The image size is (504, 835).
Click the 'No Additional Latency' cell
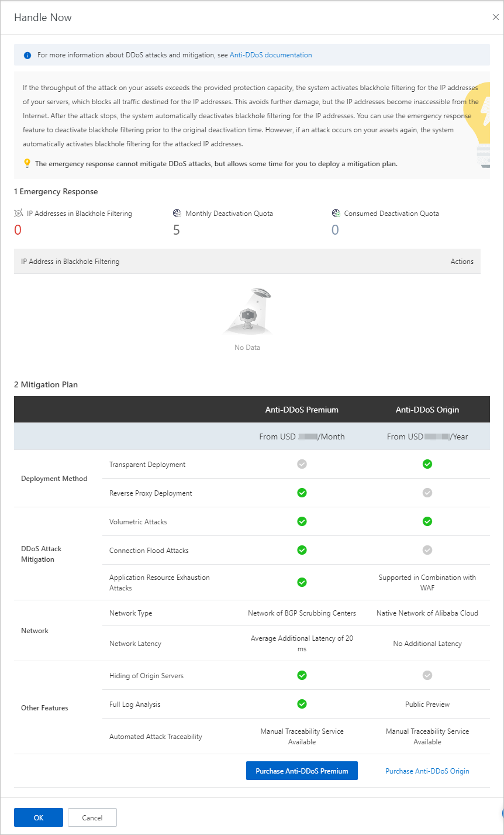click(x=427, y=644)
